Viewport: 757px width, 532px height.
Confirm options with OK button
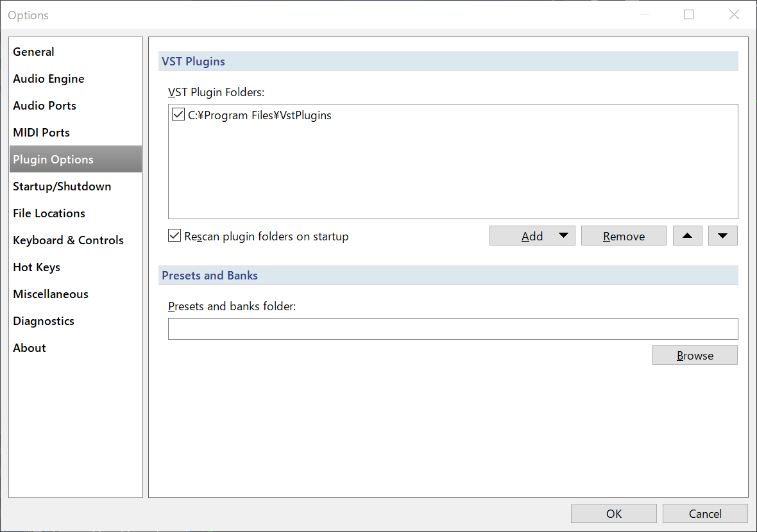point(613,513)
